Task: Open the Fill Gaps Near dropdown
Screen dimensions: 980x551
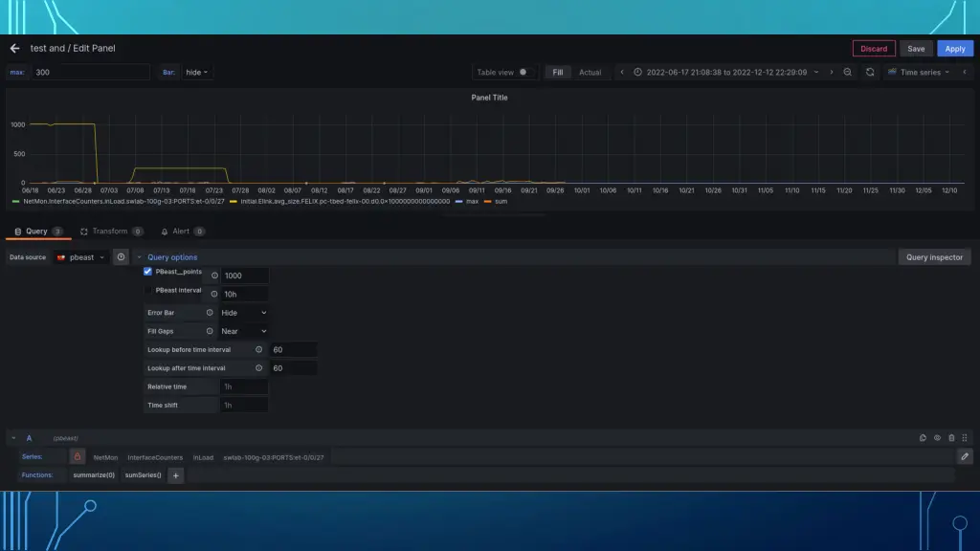Action: [x=244, y=331]
